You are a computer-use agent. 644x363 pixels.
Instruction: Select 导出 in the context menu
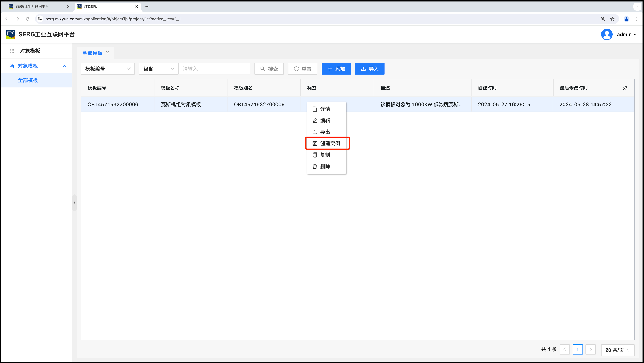tap(325, 132)
